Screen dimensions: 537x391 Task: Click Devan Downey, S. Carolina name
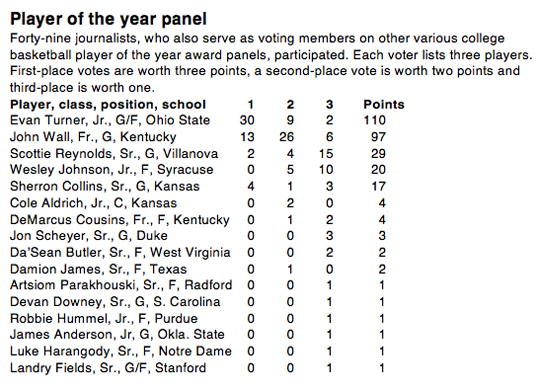pos(115,302)
